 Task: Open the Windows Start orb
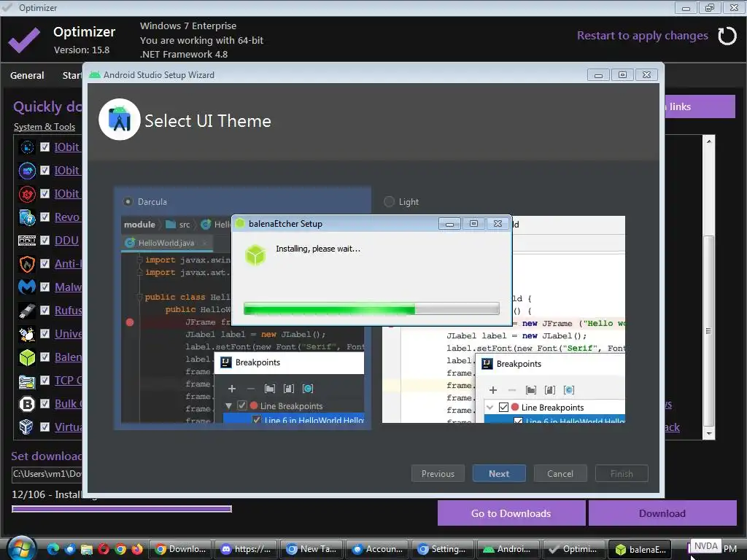tap(21, 548)
